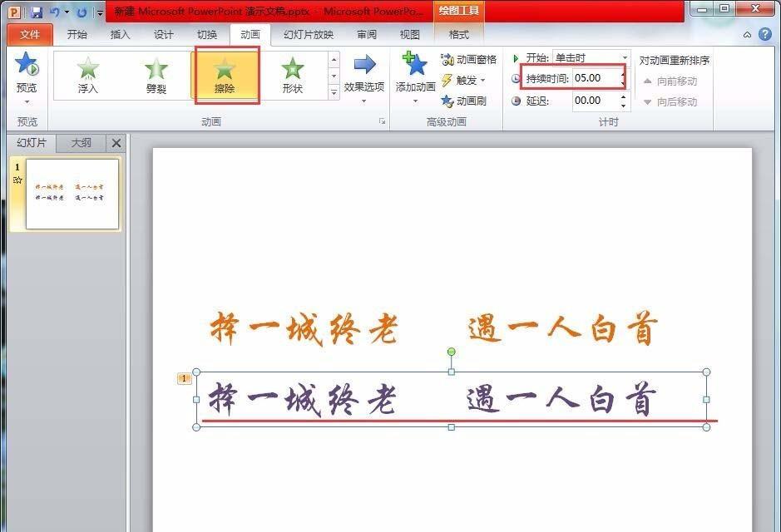Screen dimensions: 781x532
Task: Select the 劈裂 split animation effect
Action: 156,76
